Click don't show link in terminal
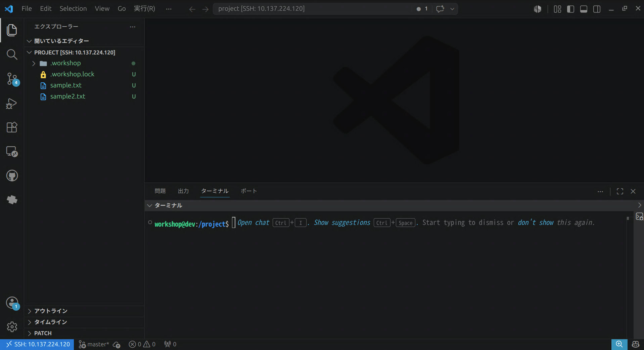 coord(536,223)
